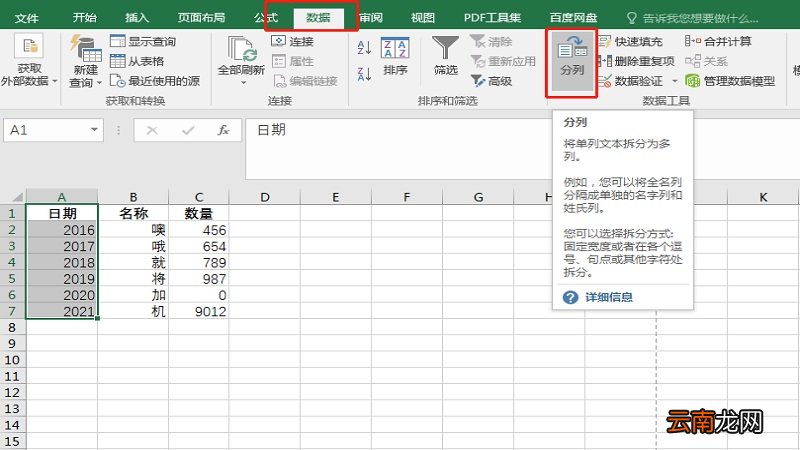Image resolution: width=800 pixels, height=450 pixels.
Task: Click Remove Duplicates (删除重复项)
Action: coord(636,61)
